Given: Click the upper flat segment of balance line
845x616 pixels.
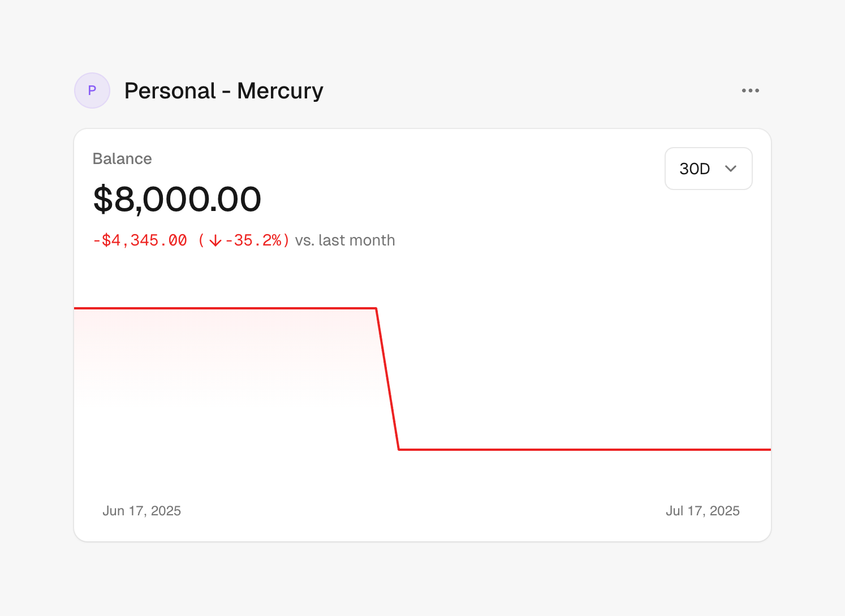Looking at the screenshot, I should pyautogui.click(x=226, y=308).
